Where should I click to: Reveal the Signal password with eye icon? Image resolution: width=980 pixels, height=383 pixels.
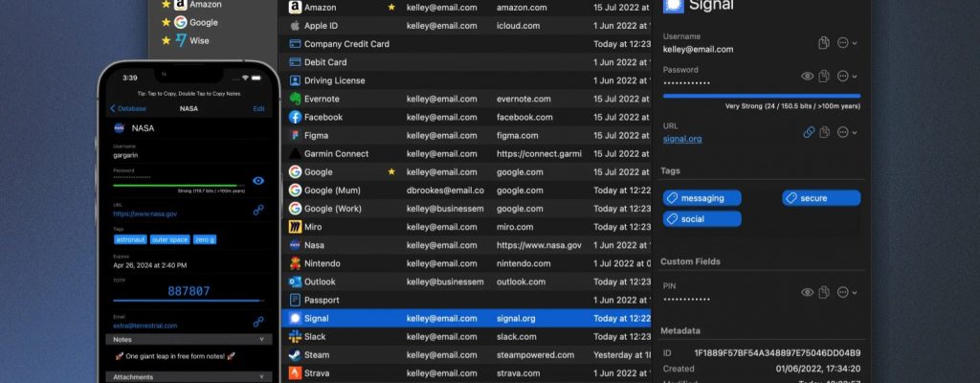pyautogui.click(x=807, y=76)
